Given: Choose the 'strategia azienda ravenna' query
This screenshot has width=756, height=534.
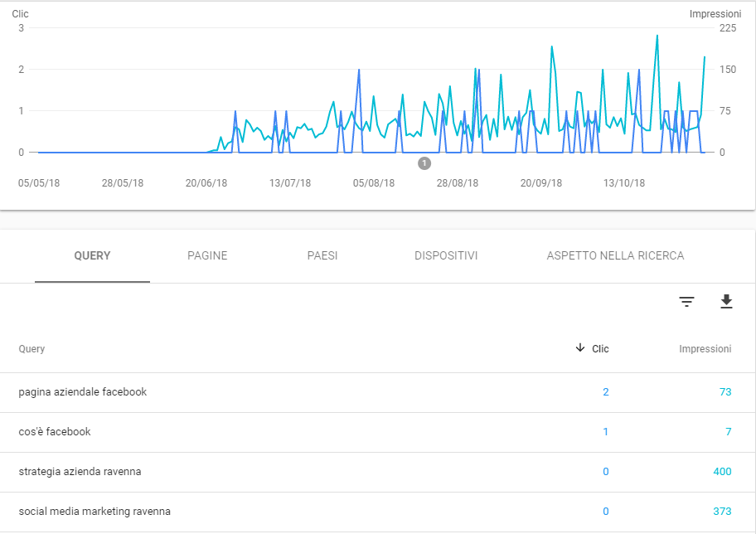Looking at the screenshot, I should [x=80, y=472].
